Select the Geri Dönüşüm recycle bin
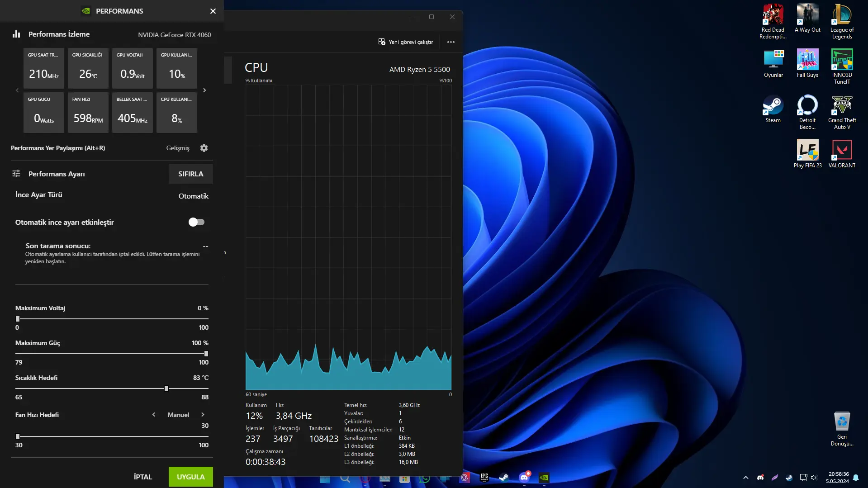868x488 pixels. click(842, 429)
